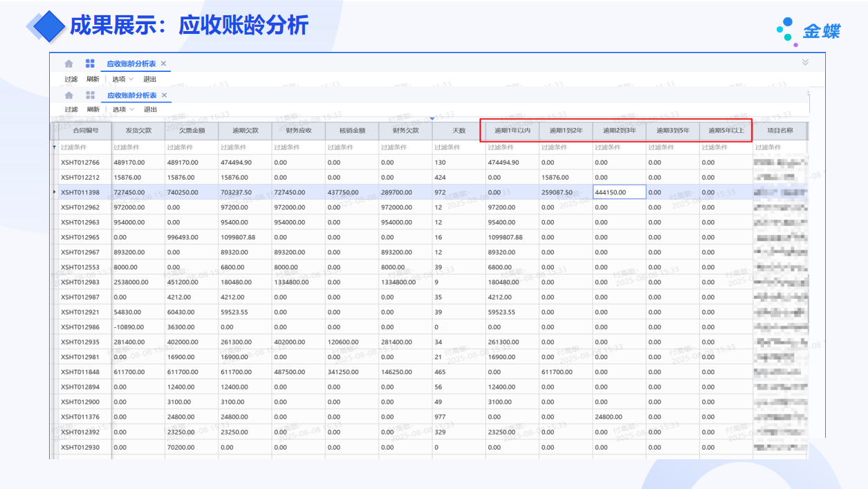Switch to the upper 应收账龄分析表 tab
Image resolution: width=868 pixels, height=489 pixels.
[131, 64]
